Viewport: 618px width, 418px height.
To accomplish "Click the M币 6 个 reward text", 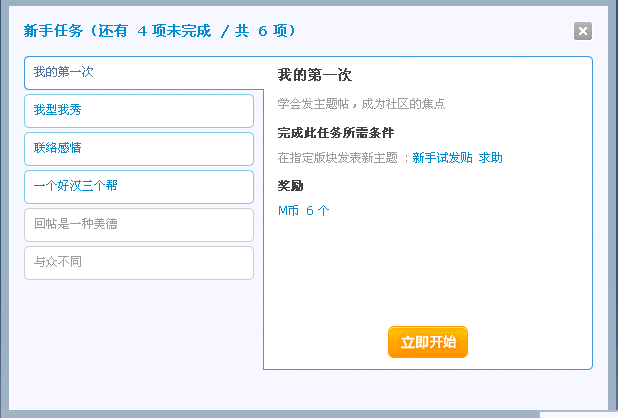I will coord(303,210).
